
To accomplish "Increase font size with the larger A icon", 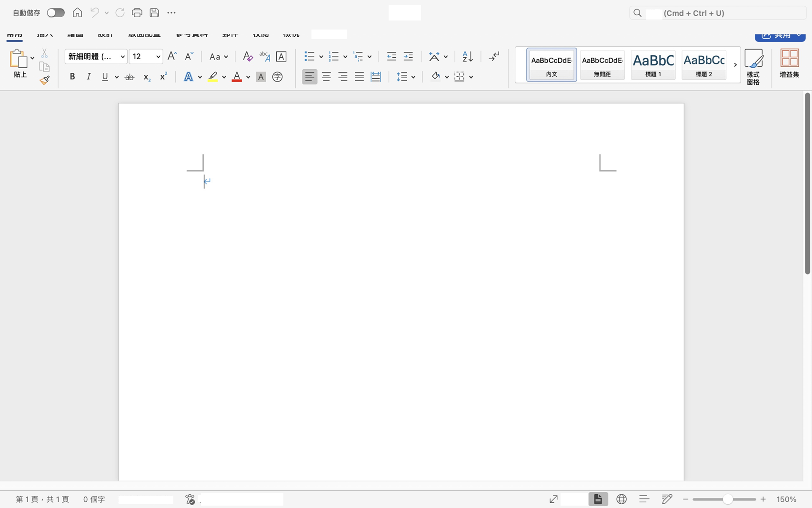I will tap(172, 56).
